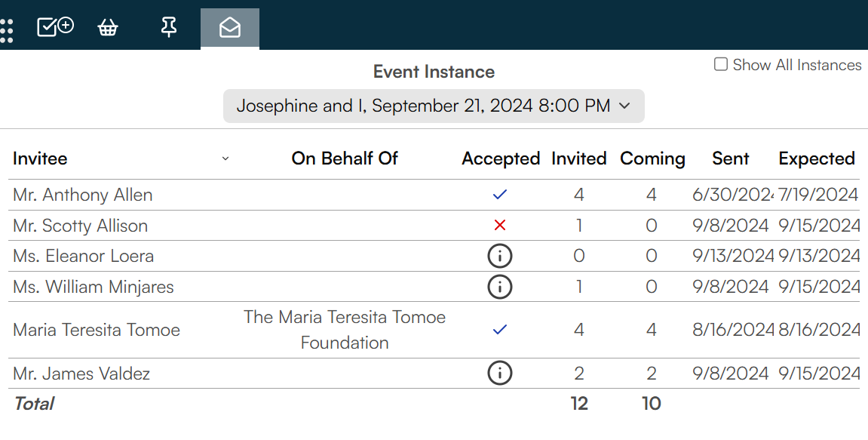The image size is (868, 440).
Task: Click the red X for Mr. Scotty Allison
Action: pos(500,225)
